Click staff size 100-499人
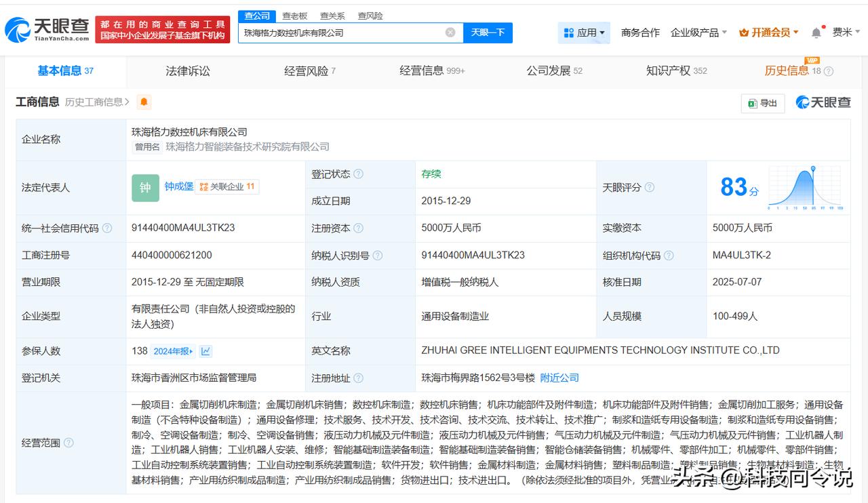Image resolution: width=868 pixels, height=503 pixels. [735, 316]
